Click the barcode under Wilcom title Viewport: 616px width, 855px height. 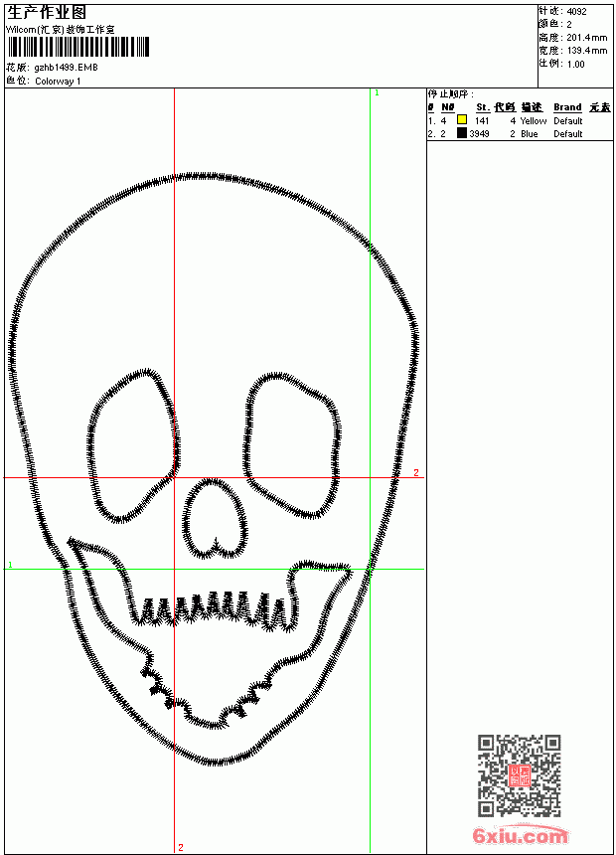77,47
